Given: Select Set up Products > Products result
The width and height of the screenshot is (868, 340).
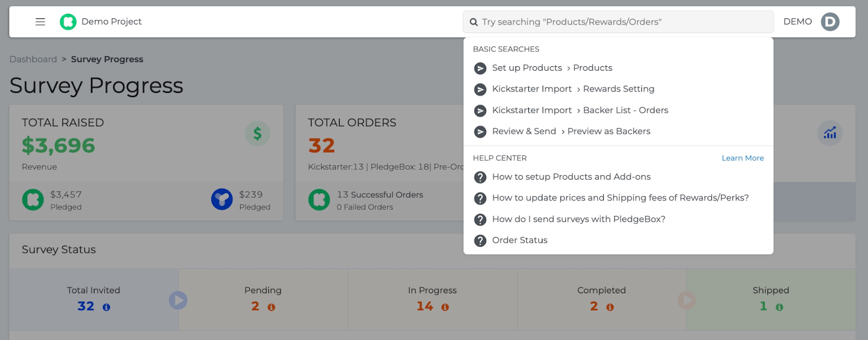Looking at the screenshot, I should 552,68.
